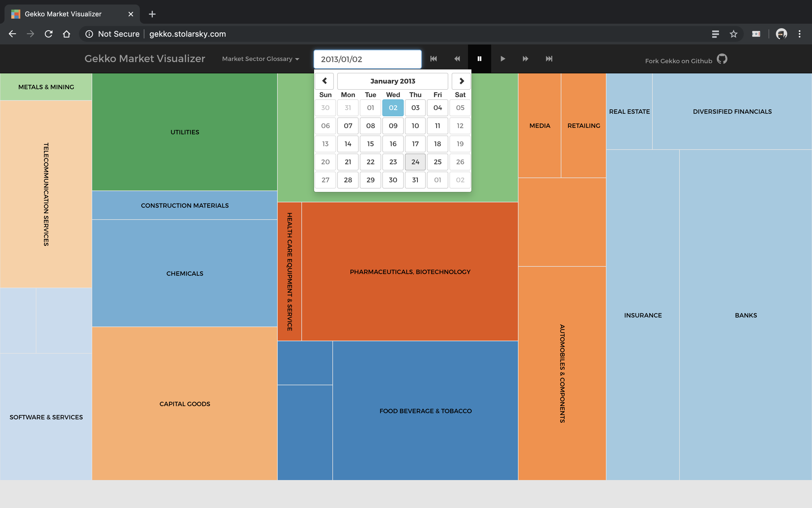Open the Chrome three-dot menu
The width and height of the screenshot is (812, 508).
(800, 34)
